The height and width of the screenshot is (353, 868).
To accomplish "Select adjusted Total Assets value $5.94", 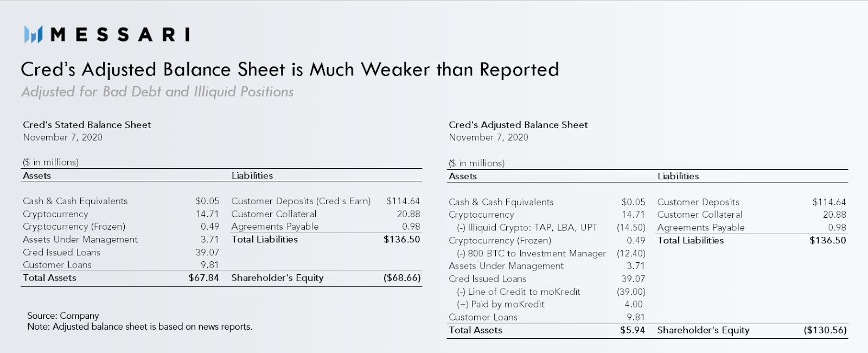I will [633, 330].
